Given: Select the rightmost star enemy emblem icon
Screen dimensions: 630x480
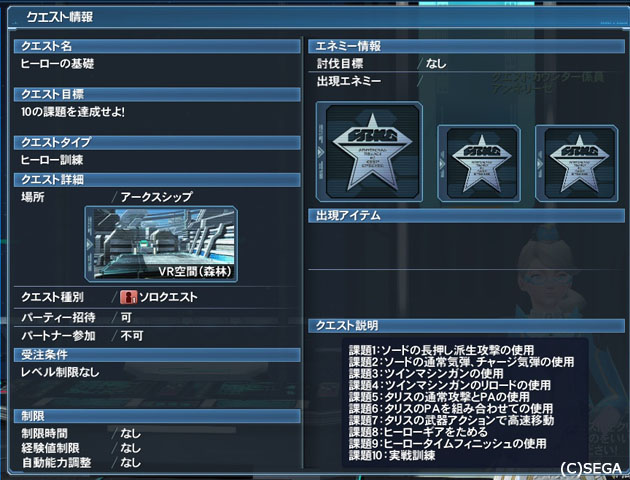Looking at the screenshot, I should [x=577, y=163].
